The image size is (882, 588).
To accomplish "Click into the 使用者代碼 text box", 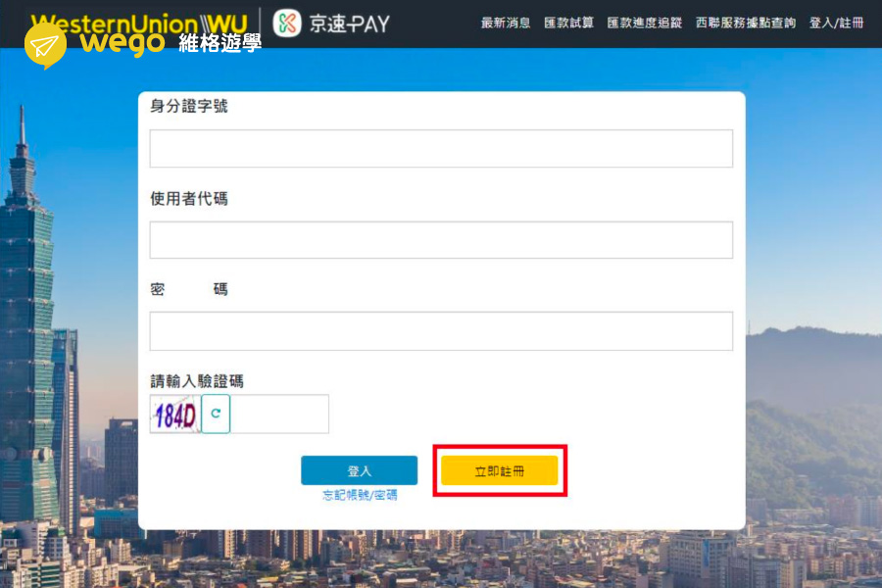I will coord(441,240).
